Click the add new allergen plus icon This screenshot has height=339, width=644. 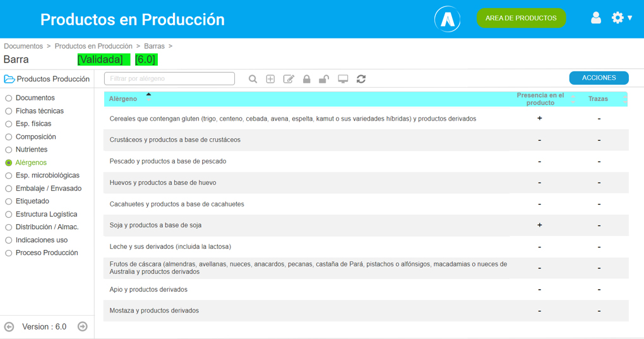270,79
